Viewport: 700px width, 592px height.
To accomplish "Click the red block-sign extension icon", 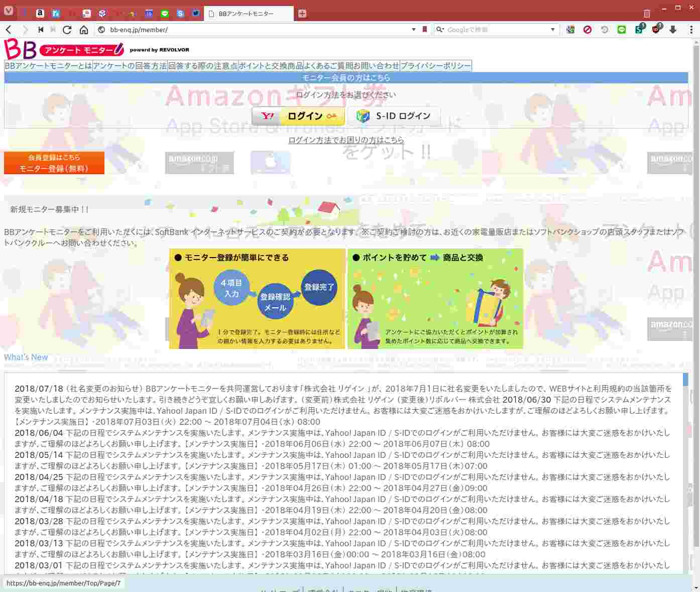I will tap(588, 30).
